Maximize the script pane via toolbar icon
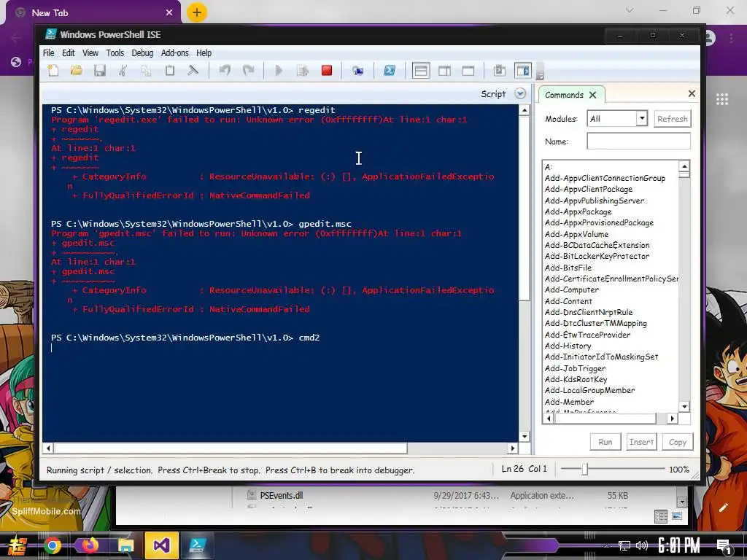 coord(468,71)
